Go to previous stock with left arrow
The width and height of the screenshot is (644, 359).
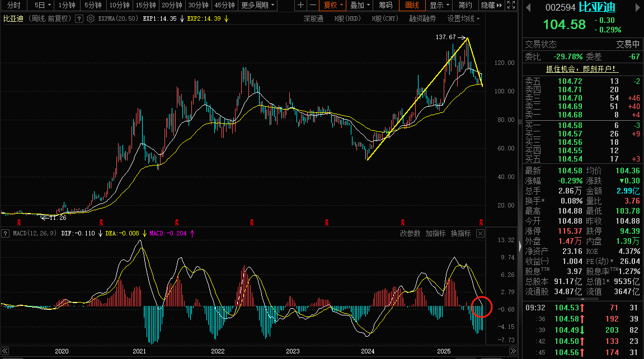(529, 7)
